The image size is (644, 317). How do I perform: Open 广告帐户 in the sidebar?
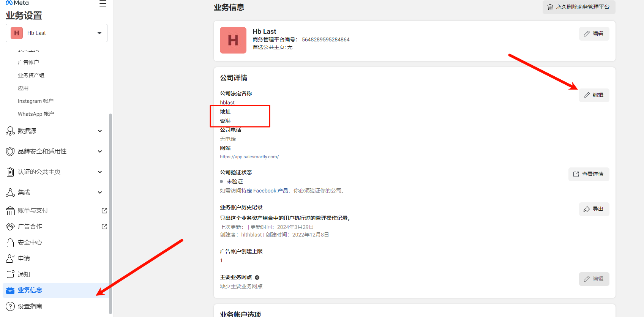click(28, 62)
